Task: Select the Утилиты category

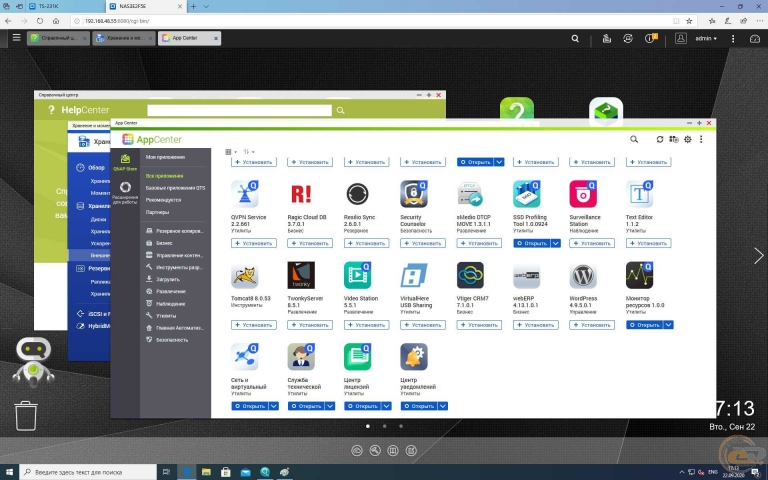Action: point(166,316)
